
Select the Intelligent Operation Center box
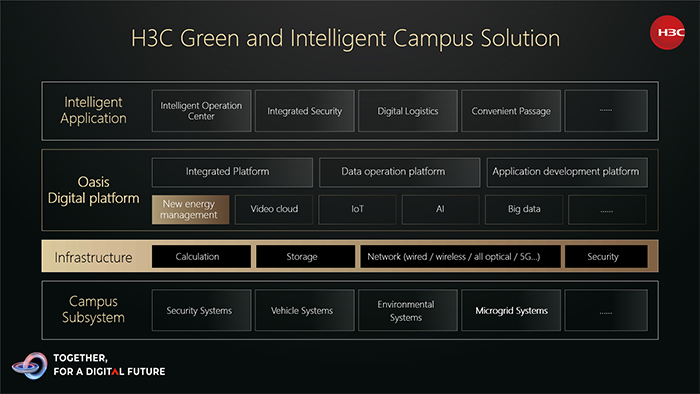[201, 111]
